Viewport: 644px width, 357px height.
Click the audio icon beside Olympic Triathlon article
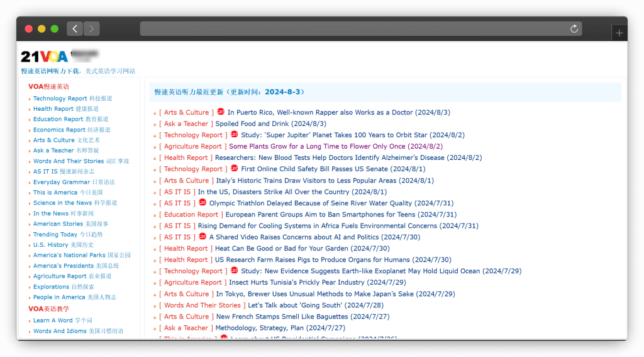point(202,203)
